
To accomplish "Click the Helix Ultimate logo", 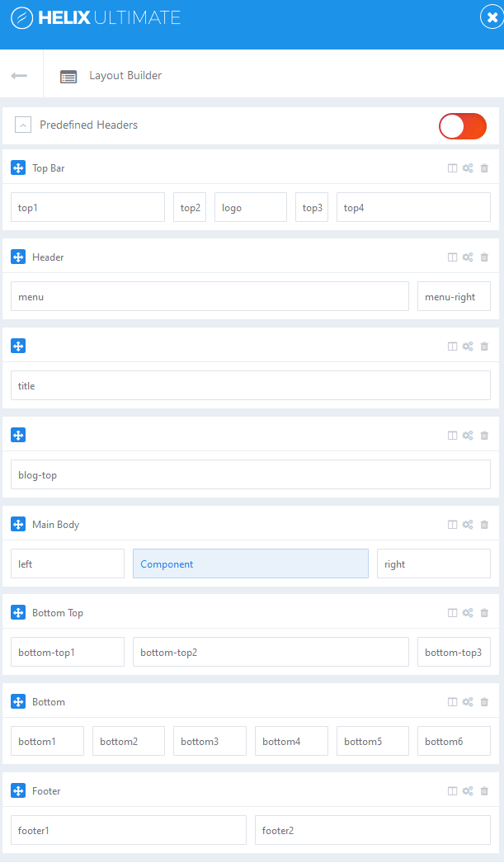I will point(96,17).
